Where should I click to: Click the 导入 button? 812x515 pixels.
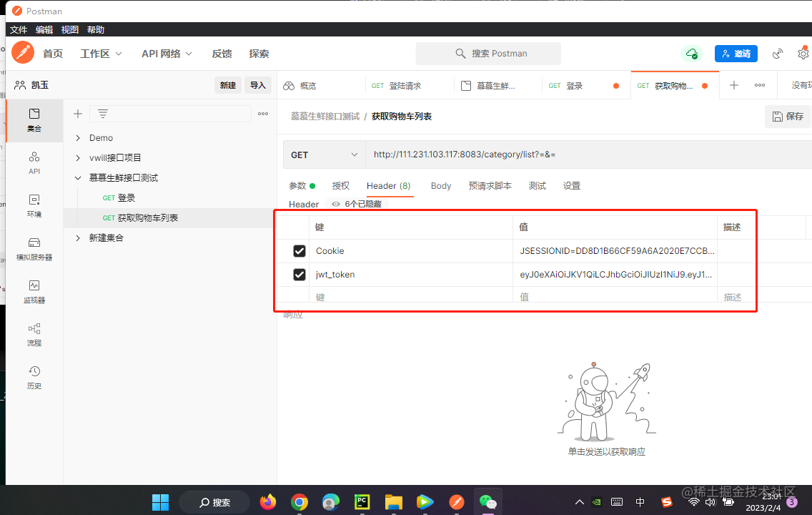258,85
